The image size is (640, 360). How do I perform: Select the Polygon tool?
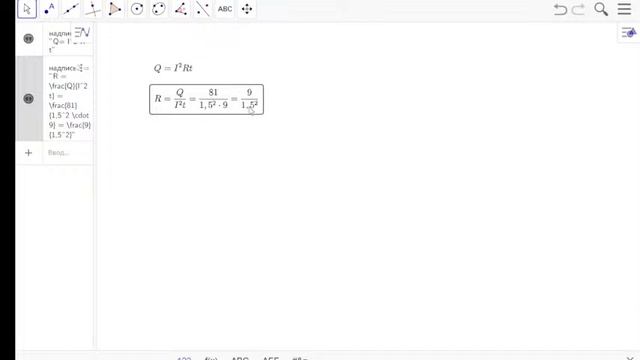click(115, 9)
